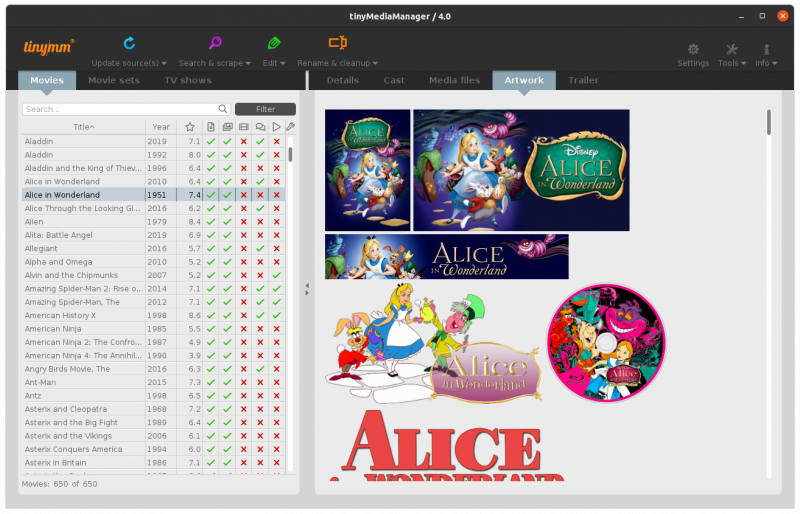Click the orange Rename & cleanup icon
This screenshot has height=514, width=800.
point(337,42)
